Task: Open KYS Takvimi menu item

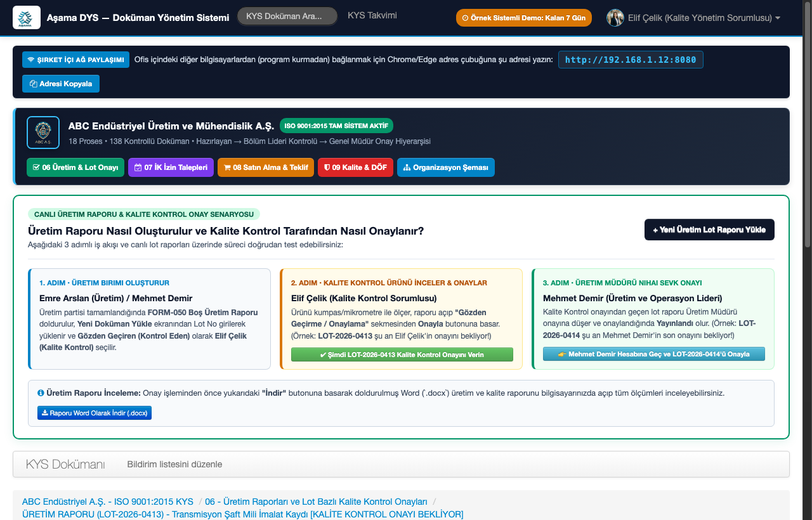Action: point(372,15)
